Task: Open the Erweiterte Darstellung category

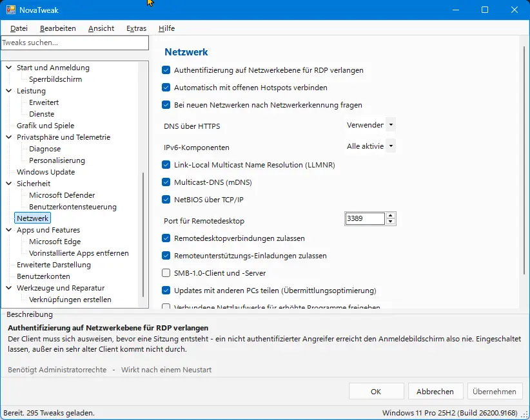Action: [54, 265]
